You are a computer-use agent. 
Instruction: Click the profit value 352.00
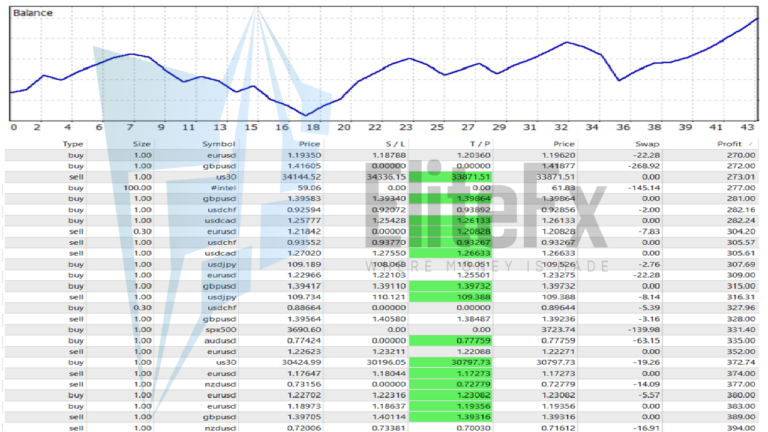tap(741, 352)
